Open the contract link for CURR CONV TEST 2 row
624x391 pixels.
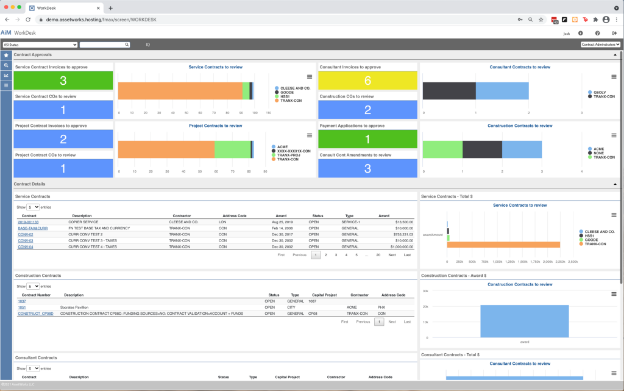pos(25,235)
